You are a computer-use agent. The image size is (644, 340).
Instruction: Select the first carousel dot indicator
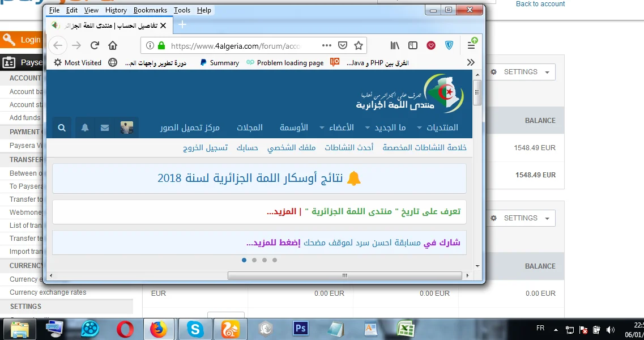(x=244, y=260)
